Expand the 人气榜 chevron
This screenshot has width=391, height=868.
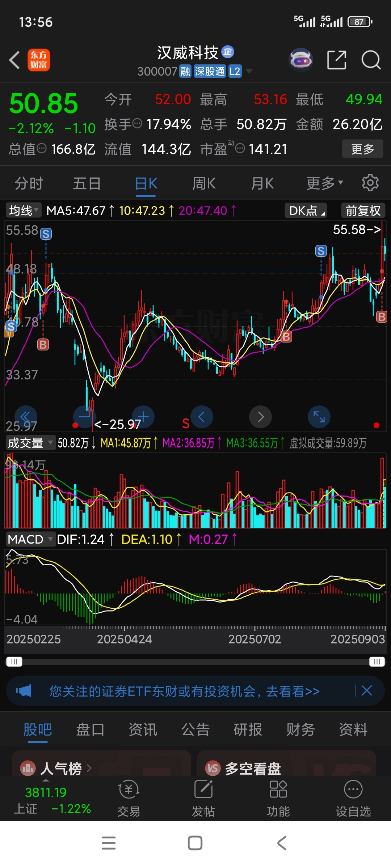point(89,768)
